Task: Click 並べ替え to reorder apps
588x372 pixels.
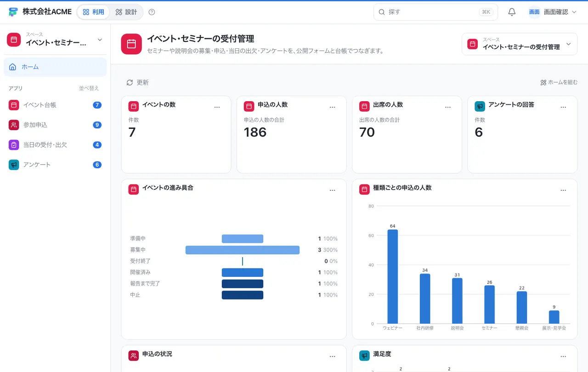Action: pyautogui.click(x=89, y=88)
